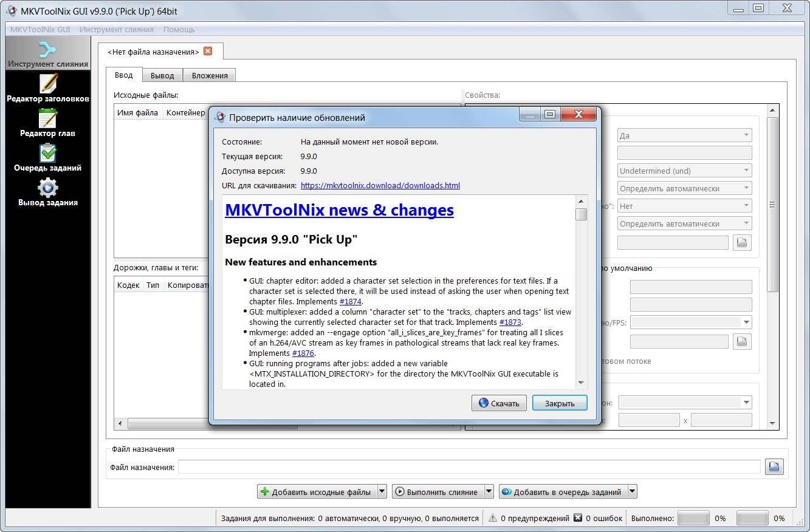The width and height of the screenshot is (810, 532).
Task: Click the Контейнер column header
Action: [186, 112]
